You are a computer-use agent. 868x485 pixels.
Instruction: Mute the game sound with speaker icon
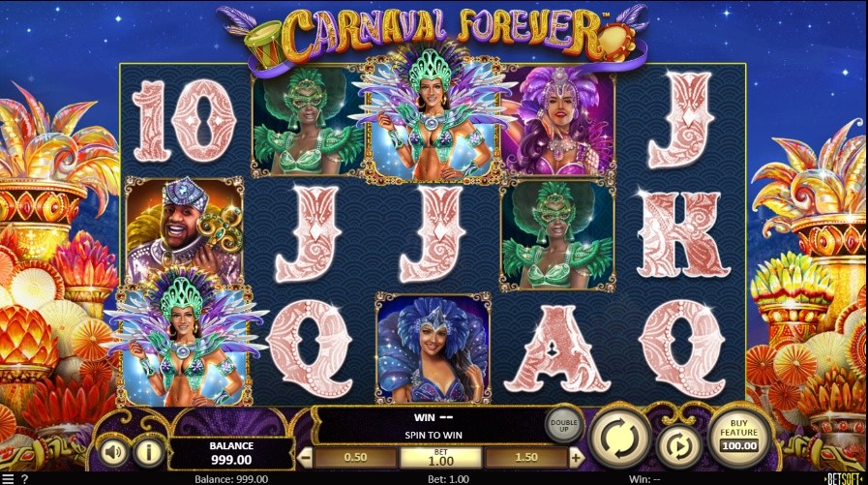point(113,452)
